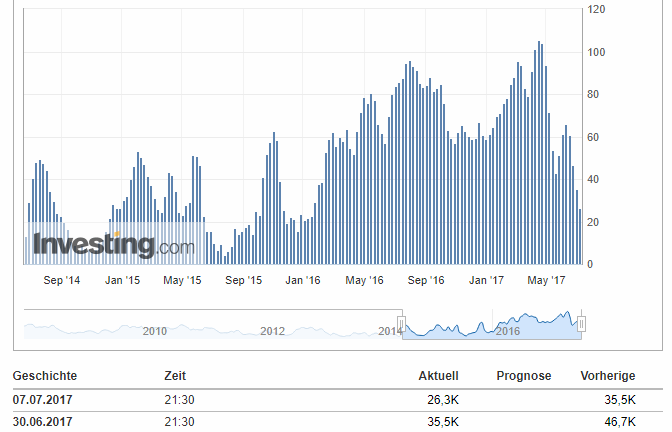Click the Vorherige column header
The height and width of the screenshot is (432, 672).
pos(608,376)
